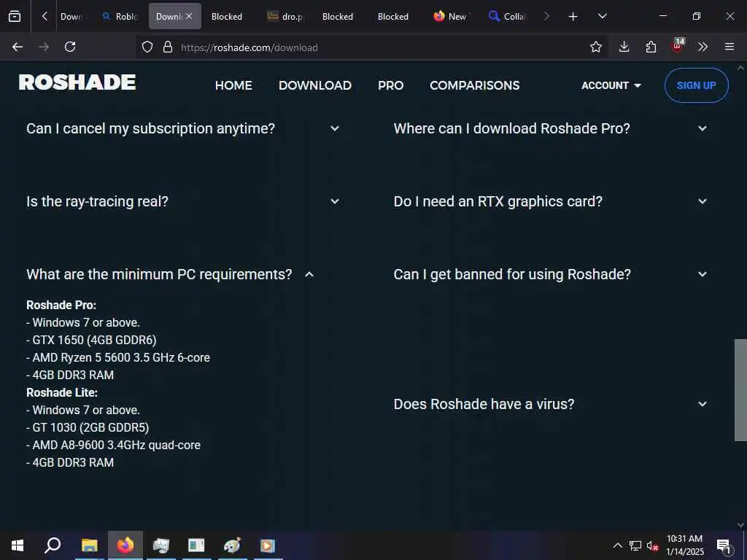Reload the current page
Image resolution: width=747 pixels, height=560 pixels.
[70, 47]
